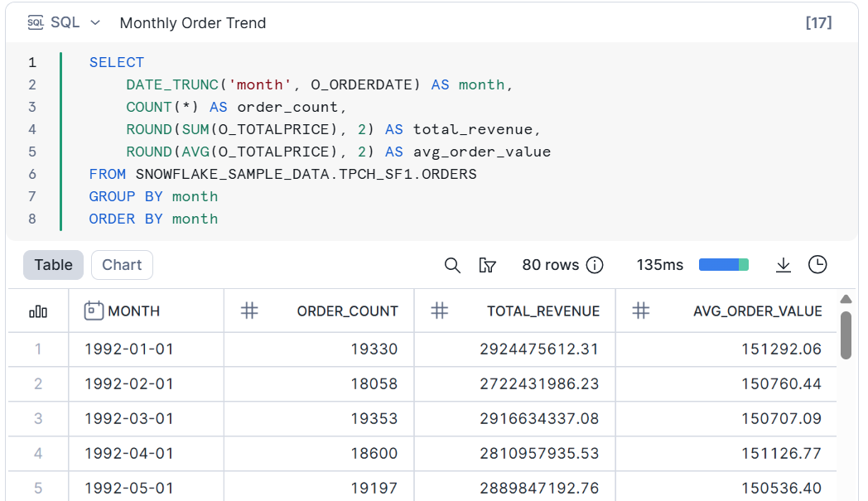Click the info icon beside 80 rows
The height and width of the screenshot is (501, 868).
pos(595,265)
